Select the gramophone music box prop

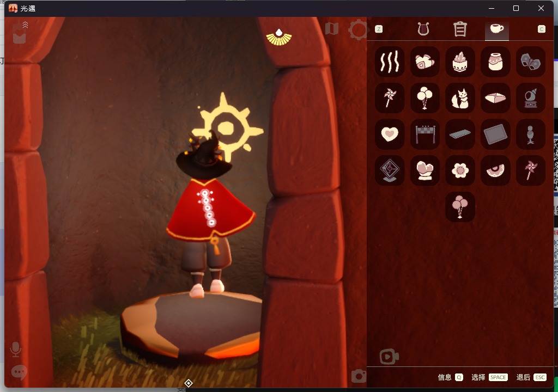pyautogui.click(x=531, y=98)
